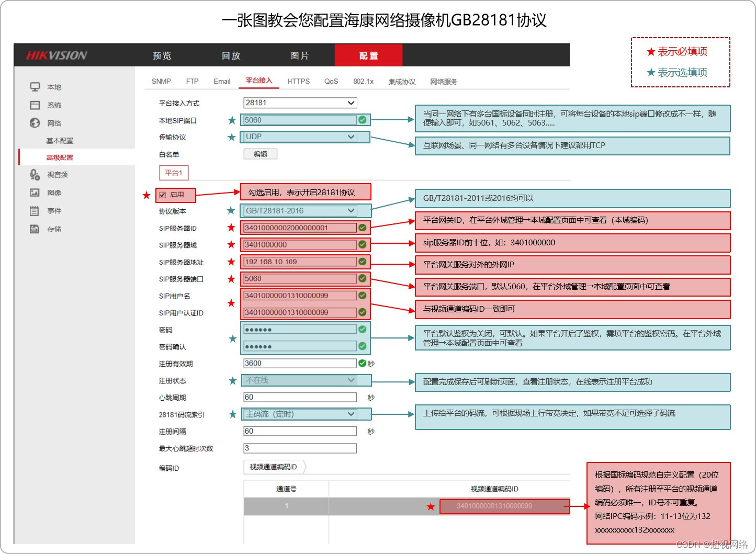Viewport: 756px width, 554px height.
Task: Open the 网络 globe icon in sidebar
Action: (35, 123)
